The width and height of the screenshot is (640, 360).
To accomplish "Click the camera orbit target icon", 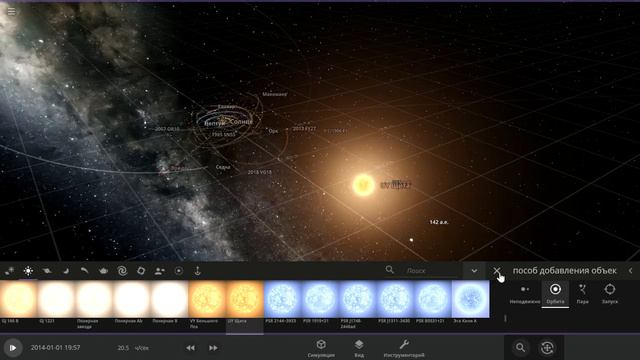I will point(547,348).
